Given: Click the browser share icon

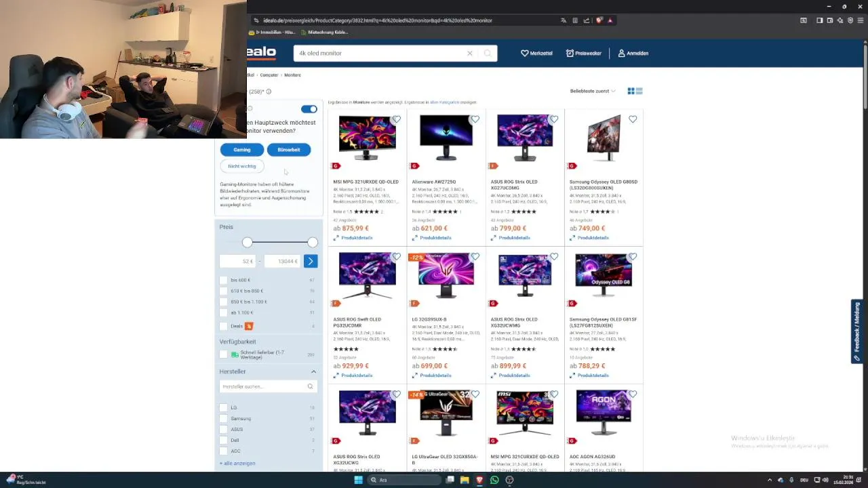Looking at the screenshot, I should click(587, 20).
